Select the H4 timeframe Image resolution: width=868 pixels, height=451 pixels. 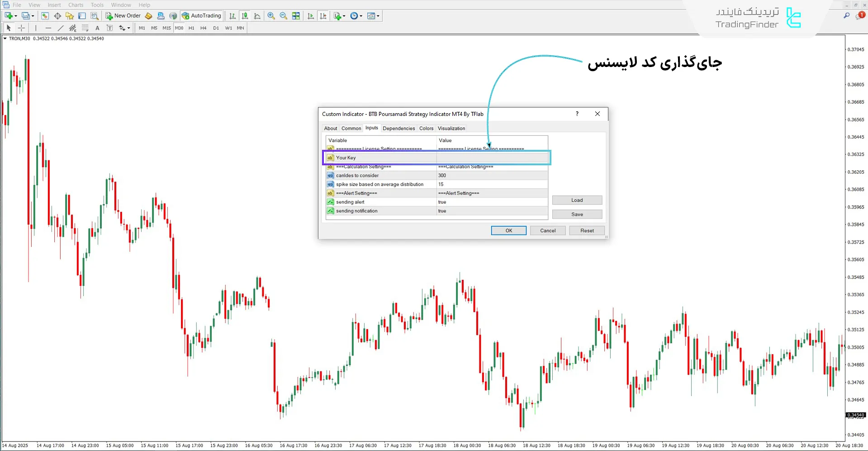[x=203, y=28]
